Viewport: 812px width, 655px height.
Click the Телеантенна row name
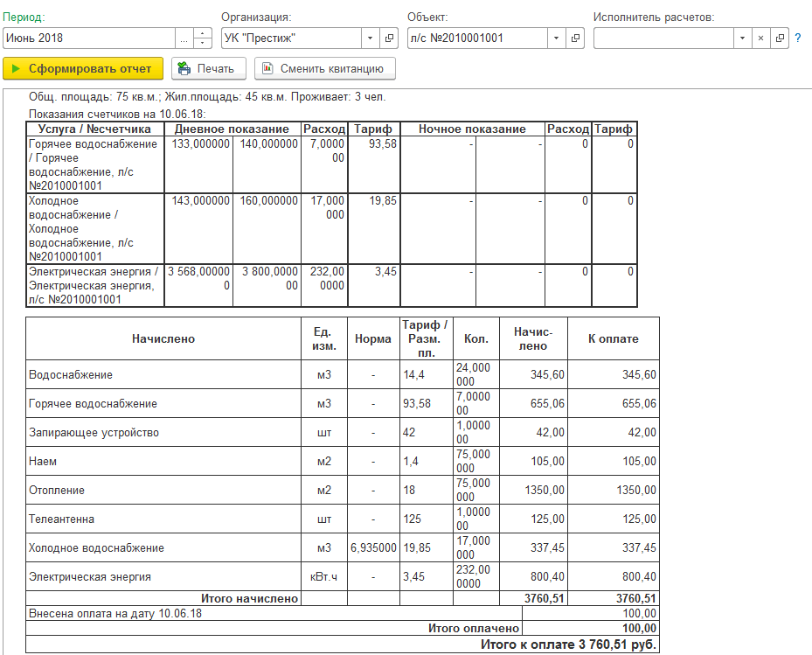(61, 519)
